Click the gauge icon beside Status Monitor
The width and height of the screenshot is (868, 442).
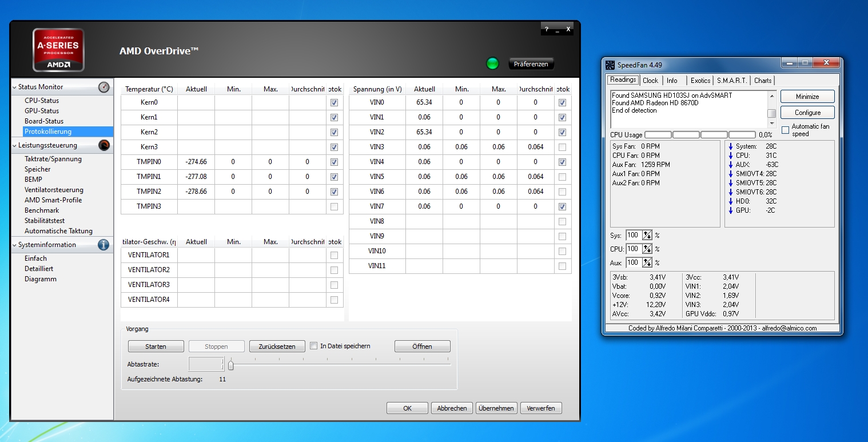[x=103, y=87]
